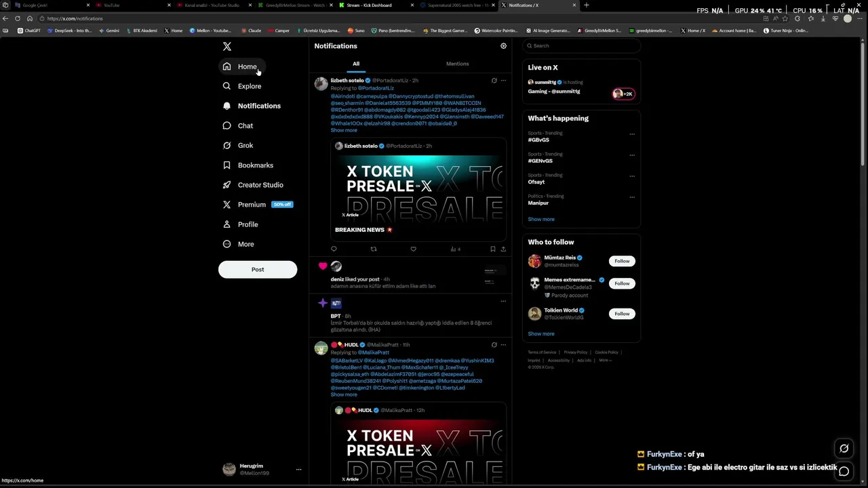Open the BPT notification avatar
This screenshot has height=488, width=868.
click(336, 303)
